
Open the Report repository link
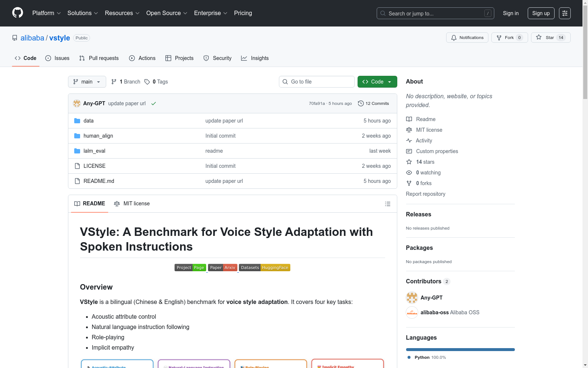[x=425, y=194]
